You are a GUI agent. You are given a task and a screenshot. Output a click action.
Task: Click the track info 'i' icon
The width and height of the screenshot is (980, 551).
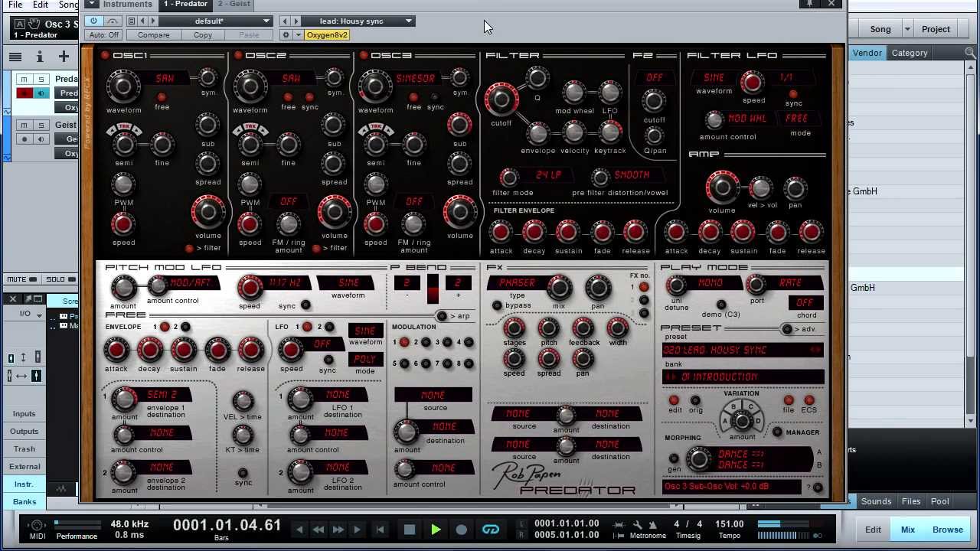(x=39, y=57)
